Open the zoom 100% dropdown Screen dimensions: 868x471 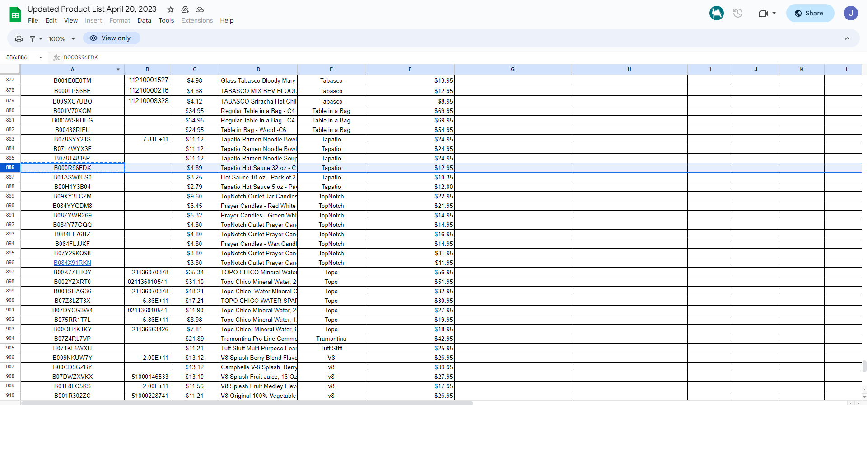click(62, 39)
